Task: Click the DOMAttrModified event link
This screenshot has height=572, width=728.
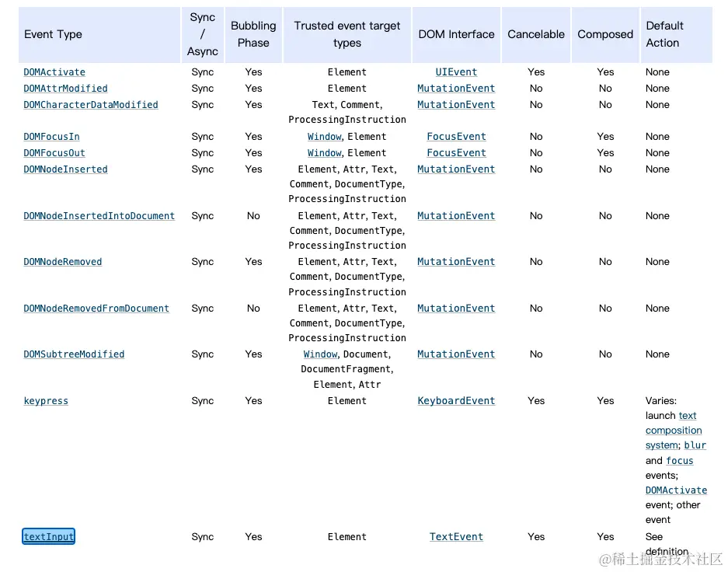Action: point(65,89)
